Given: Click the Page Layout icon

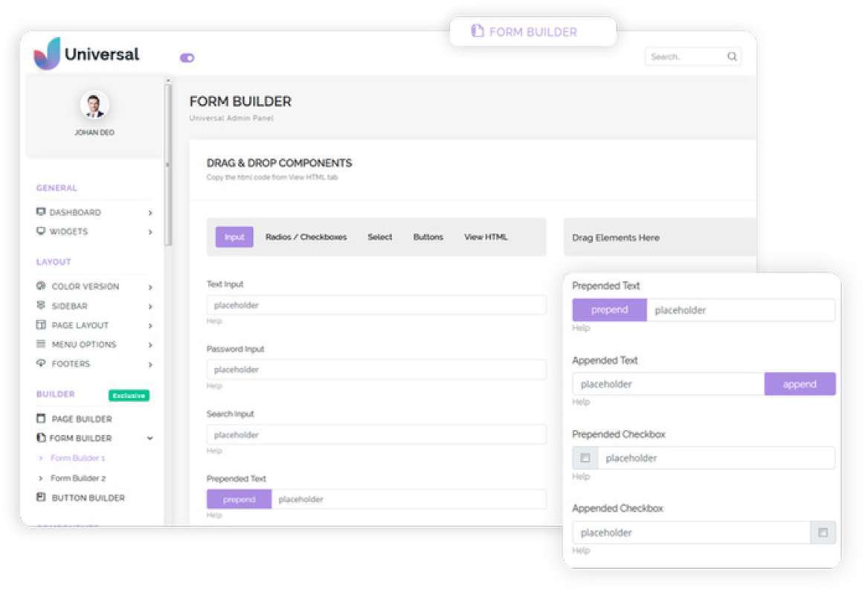Looking at the screenshot, I should click(41, 325).
